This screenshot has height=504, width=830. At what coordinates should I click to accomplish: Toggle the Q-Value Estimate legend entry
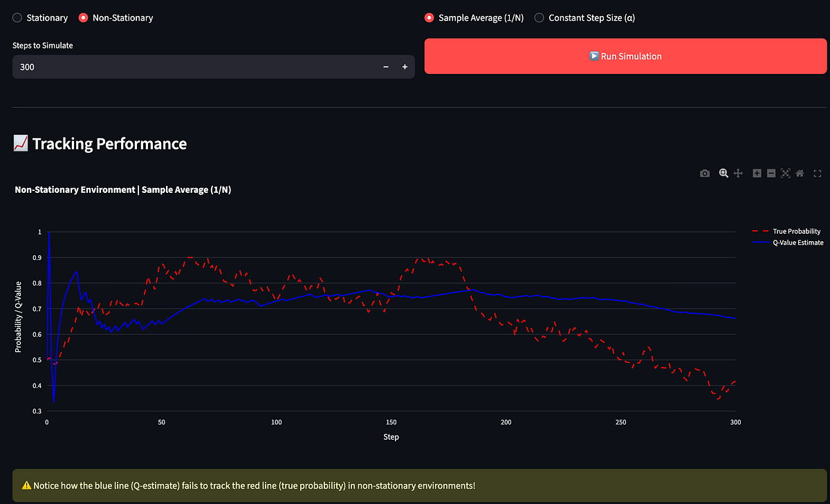pos(787,243)
